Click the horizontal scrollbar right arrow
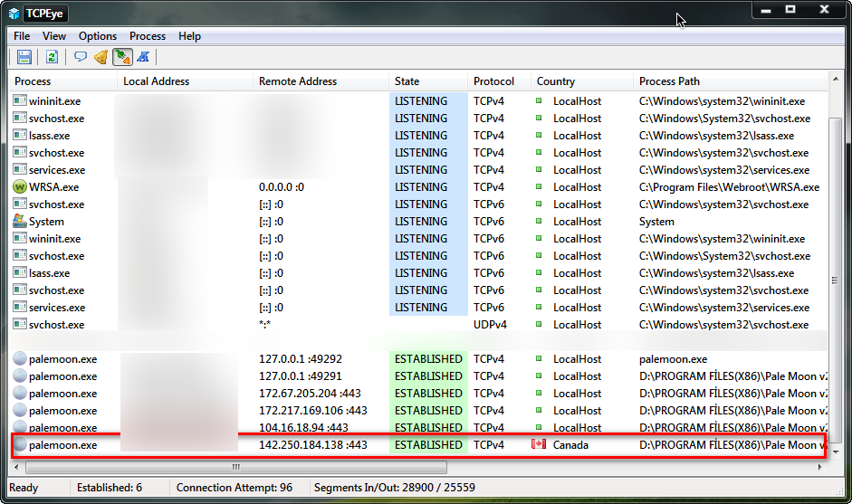Viewport: 852px width, 504px height. [x=819, y=467]
